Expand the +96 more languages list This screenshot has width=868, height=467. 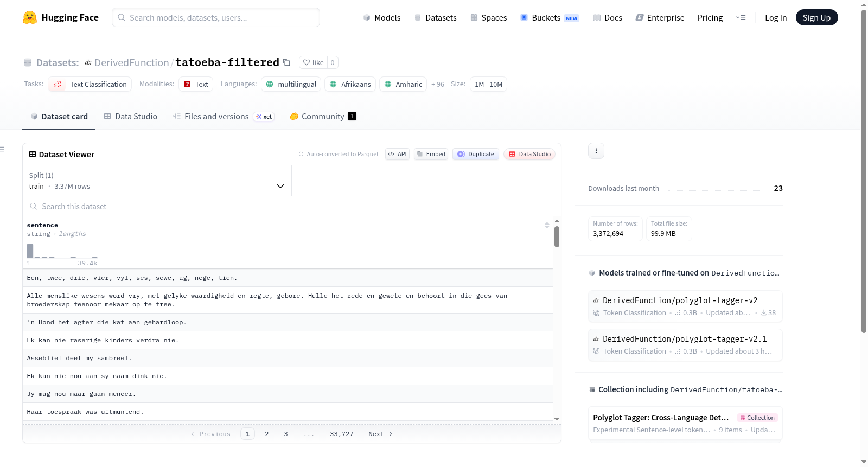438,84
